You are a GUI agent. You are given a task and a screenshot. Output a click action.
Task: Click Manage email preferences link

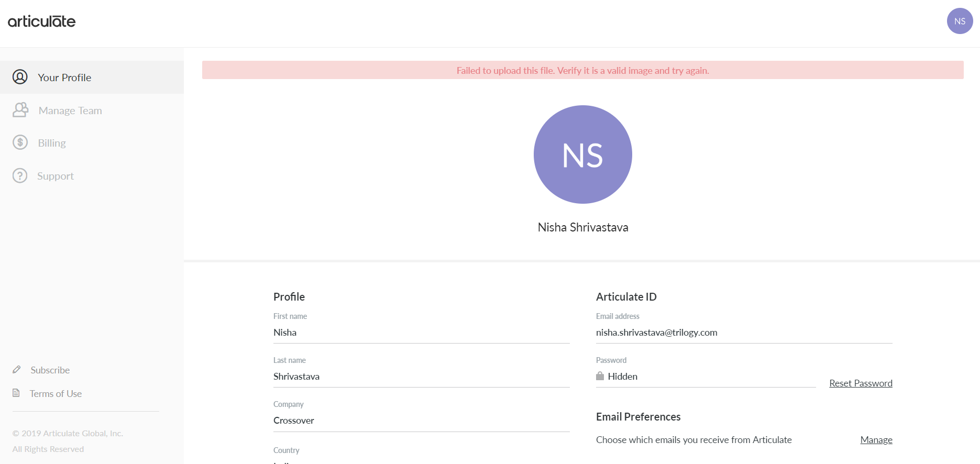[x=876, y=440]
